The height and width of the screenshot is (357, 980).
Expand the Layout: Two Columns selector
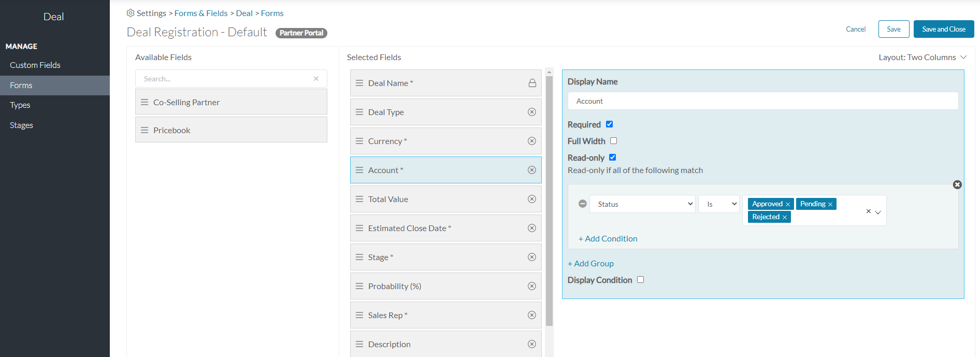point(922,58)
